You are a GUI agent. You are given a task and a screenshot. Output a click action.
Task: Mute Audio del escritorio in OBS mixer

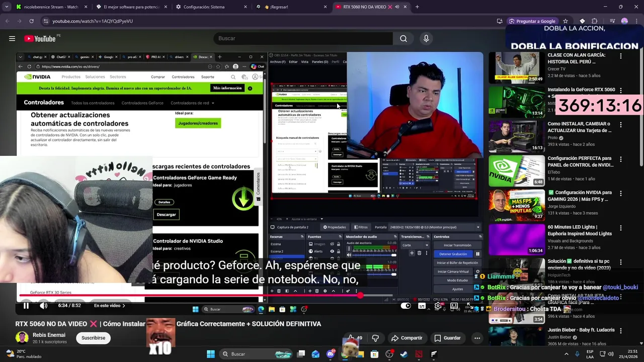pyautogui.click(x=349, y=255)
